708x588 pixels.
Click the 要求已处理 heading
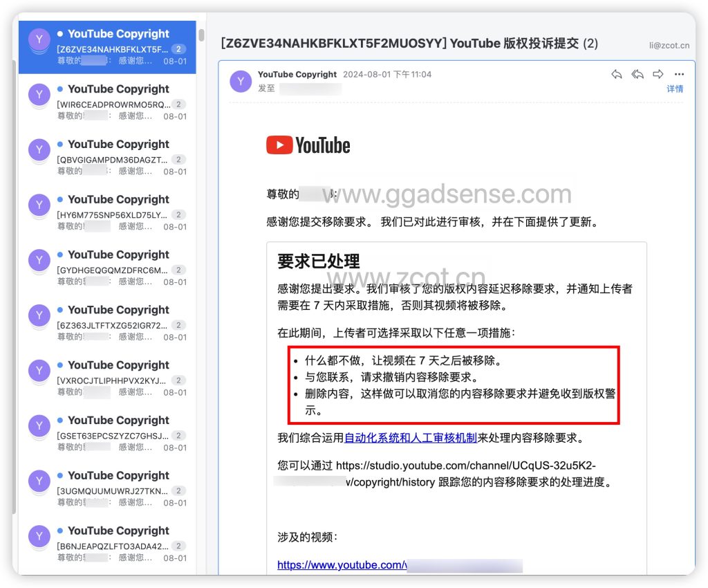click(x=318, y=261)
